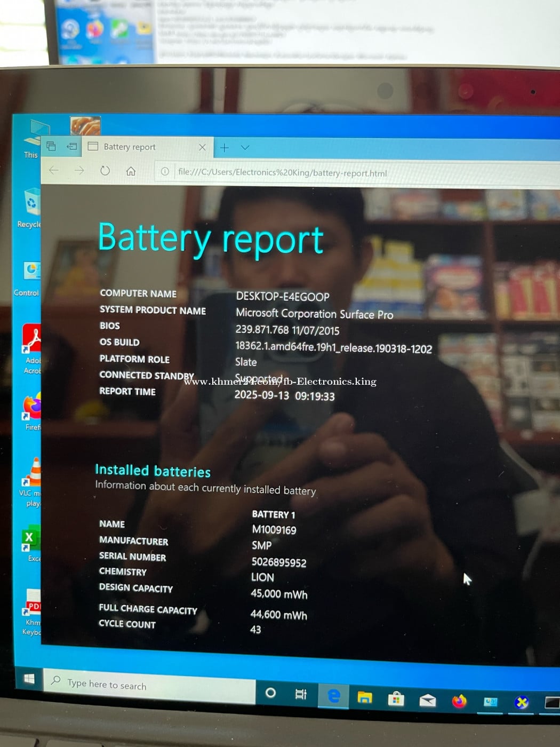Click the Refresh page icon in Edge

click(105, 171)
